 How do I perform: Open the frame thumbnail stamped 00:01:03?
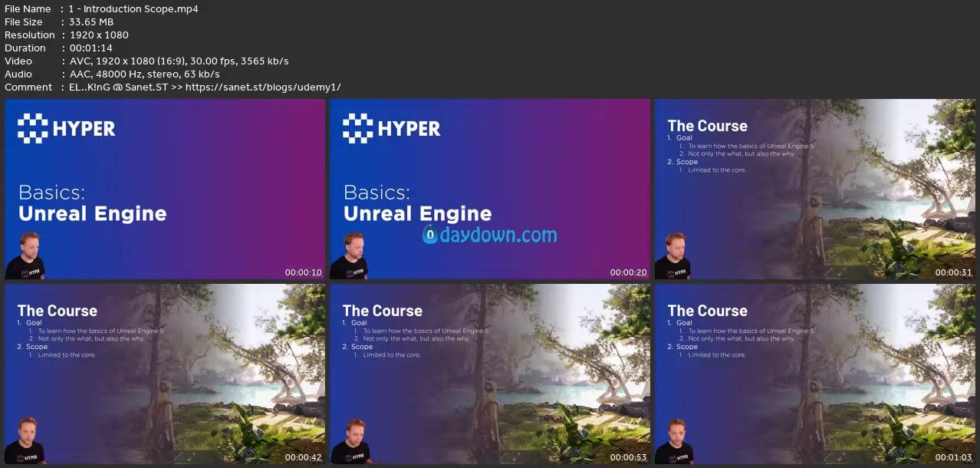click(815, 374)
